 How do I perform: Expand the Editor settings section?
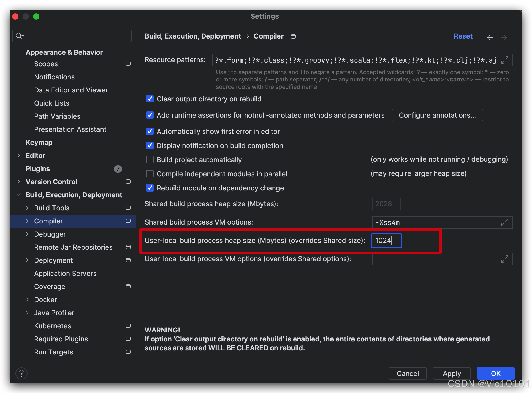tap(19, 155)
